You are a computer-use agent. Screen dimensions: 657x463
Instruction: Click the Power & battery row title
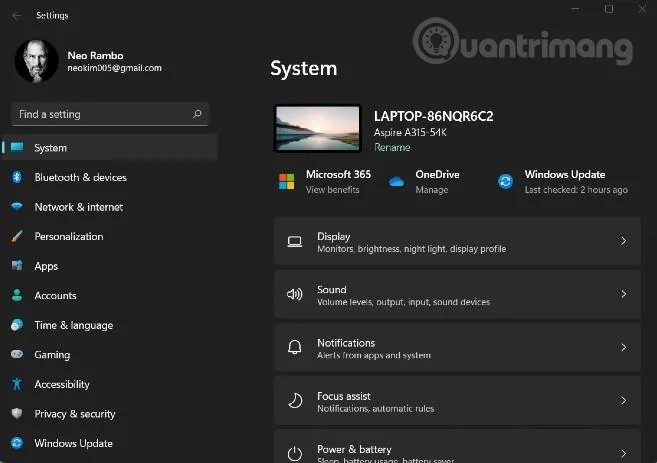354,449
